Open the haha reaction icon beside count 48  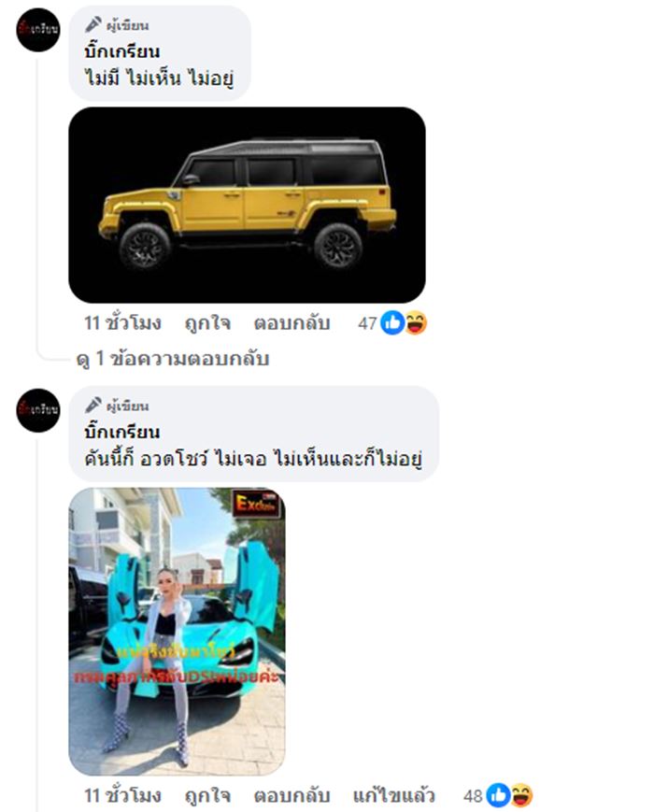coord(521,795)
